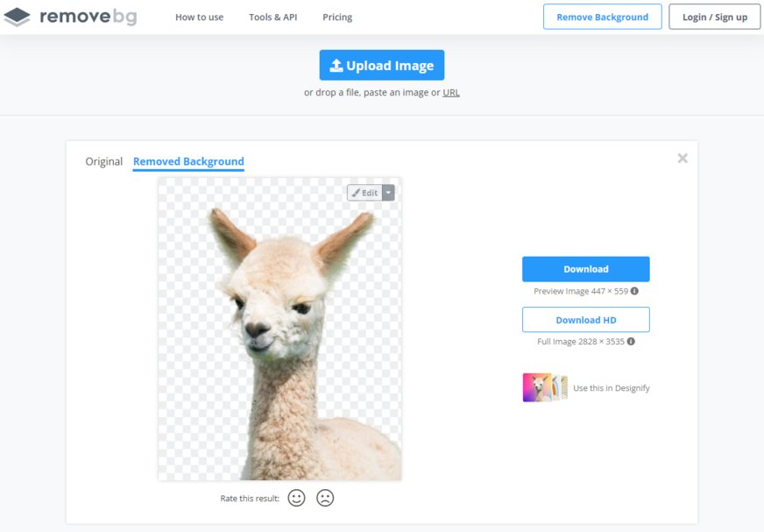Switch to the Original tab
The height and width of the screenshot is (532, 764).
pos(103,161)
